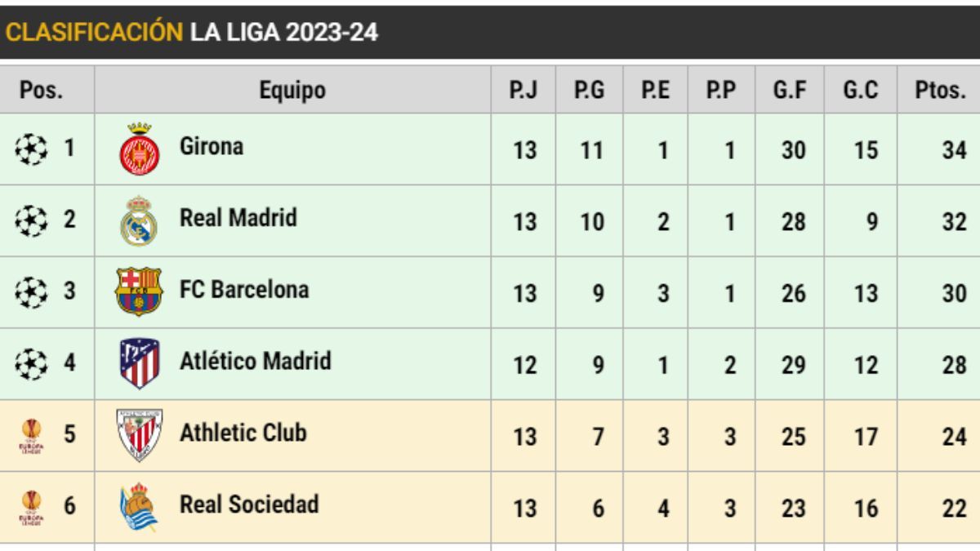The image size is (980, 551).
Task: Click the G.F column header
Action: click(x=790, y=91)
